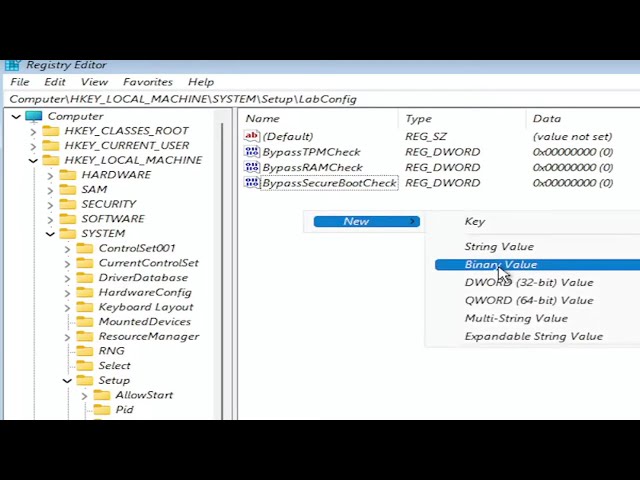640x480 pixels.
Task: Click the Registry Editor app icon
Action: pos(12,65)
